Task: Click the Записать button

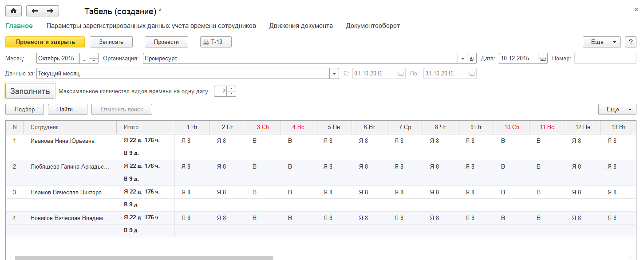Action: coord(112,42)
